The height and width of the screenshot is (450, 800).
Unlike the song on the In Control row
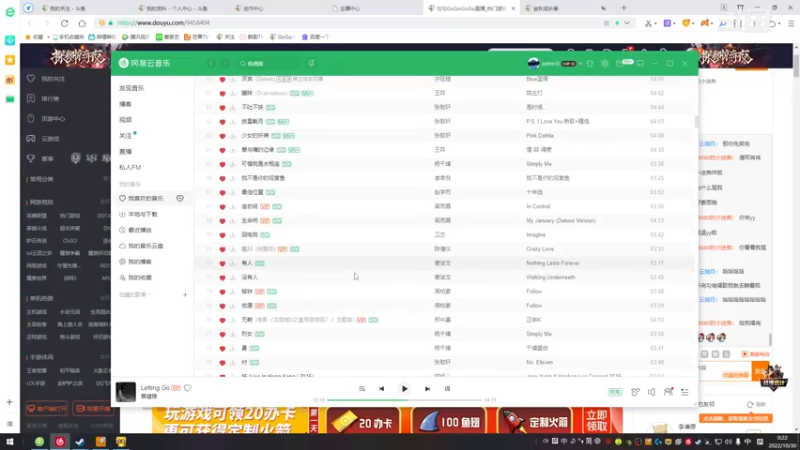tap(222, 207)
